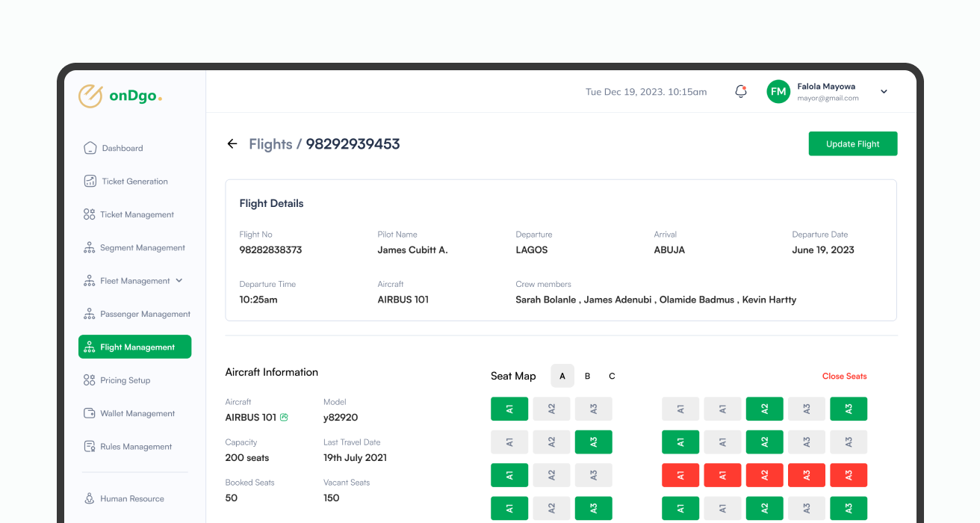Switch Seat Map to tab B
The height and width of the screenshot is (523, 980).
pyautogui.click(x=588, y=376)
